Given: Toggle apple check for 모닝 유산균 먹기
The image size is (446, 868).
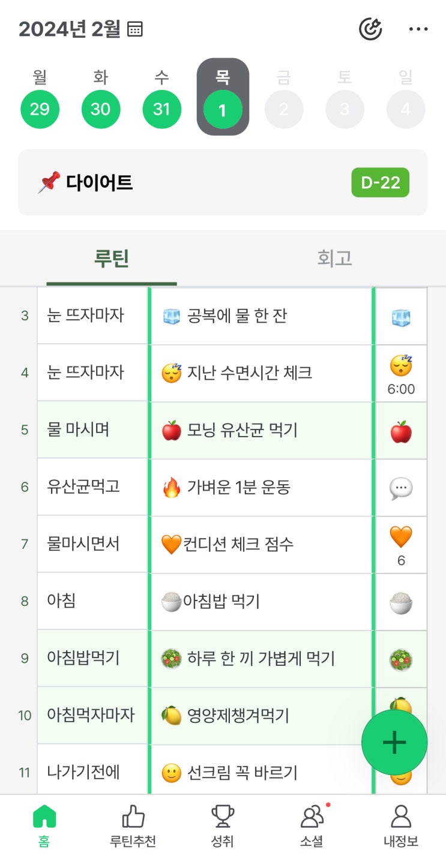Looking at the screenshot, I should pyautogui.click(x=401, y=431).
